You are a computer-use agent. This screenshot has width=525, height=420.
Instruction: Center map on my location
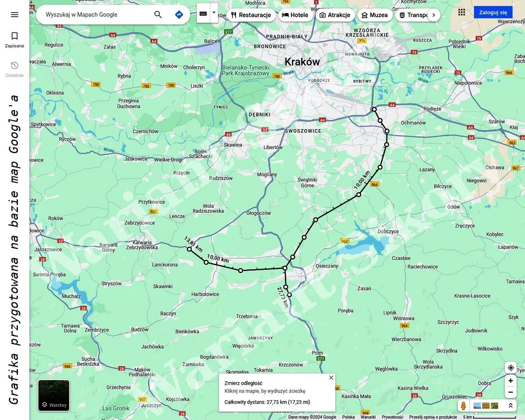[x=511, y=367]
